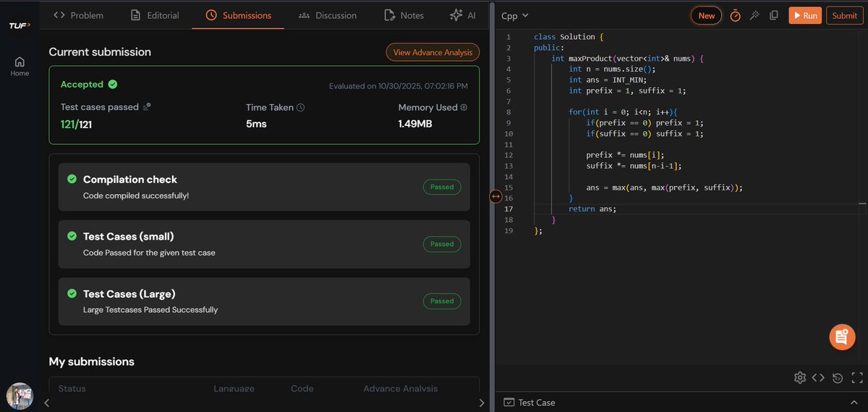Open the Editorial tab
Viewport: 868px width, 412px height.
pos(154,15)
